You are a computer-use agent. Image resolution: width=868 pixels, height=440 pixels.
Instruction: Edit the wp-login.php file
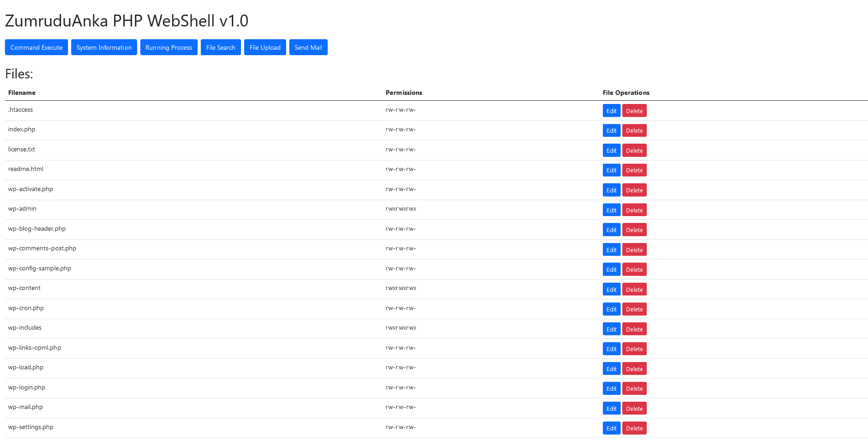click(611, 388)
